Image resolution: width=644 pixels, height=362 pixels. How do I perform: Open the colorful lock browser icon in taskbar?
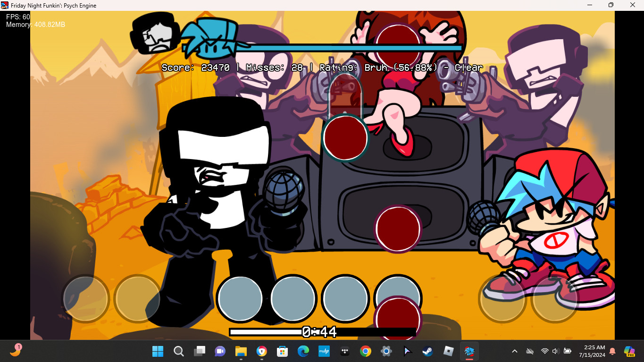261,351
